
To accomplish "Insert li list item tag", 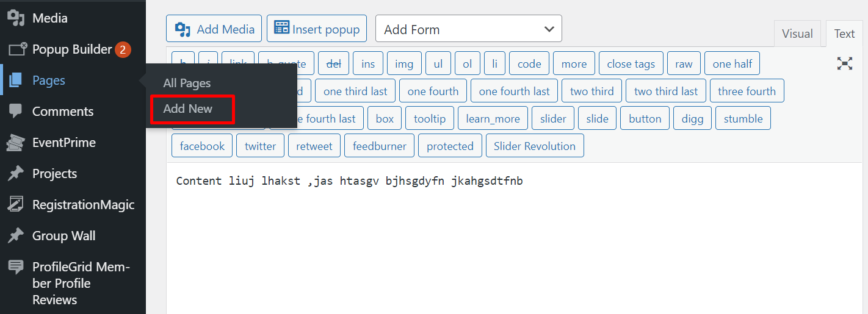I will coord(494,64).
